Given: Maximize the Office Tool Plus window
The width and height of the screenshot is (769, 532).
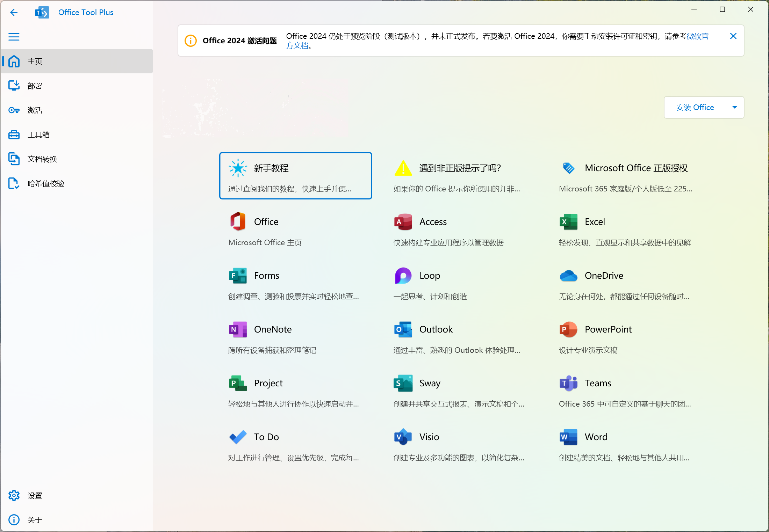Looking at the screenshot, I should pos(723,9).
